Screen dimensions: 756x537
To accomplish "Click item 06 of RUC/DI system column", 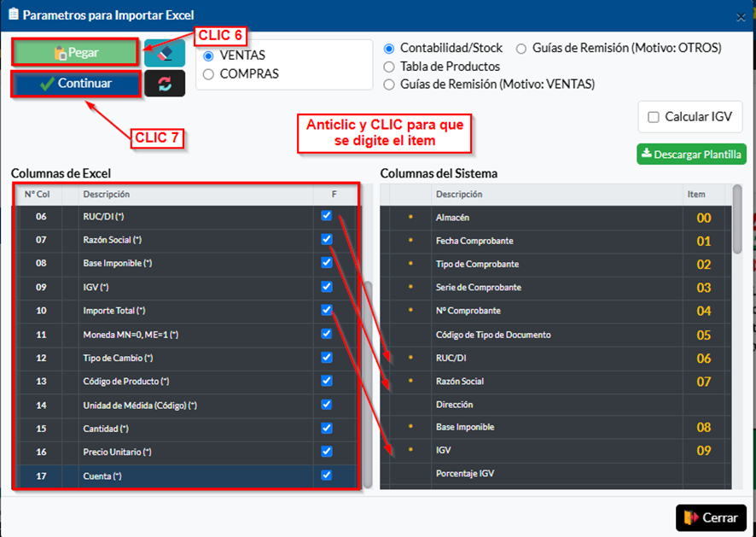I will coord(703,359).
